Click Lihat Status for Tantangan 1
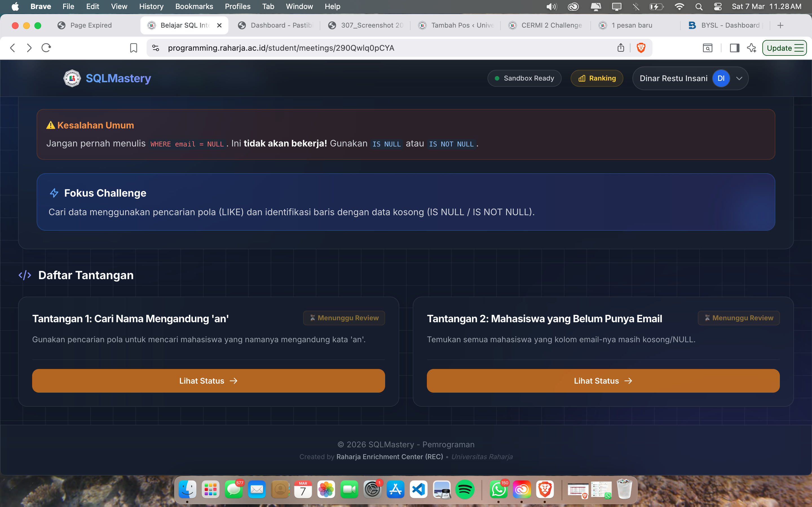 tap(208, 381)
